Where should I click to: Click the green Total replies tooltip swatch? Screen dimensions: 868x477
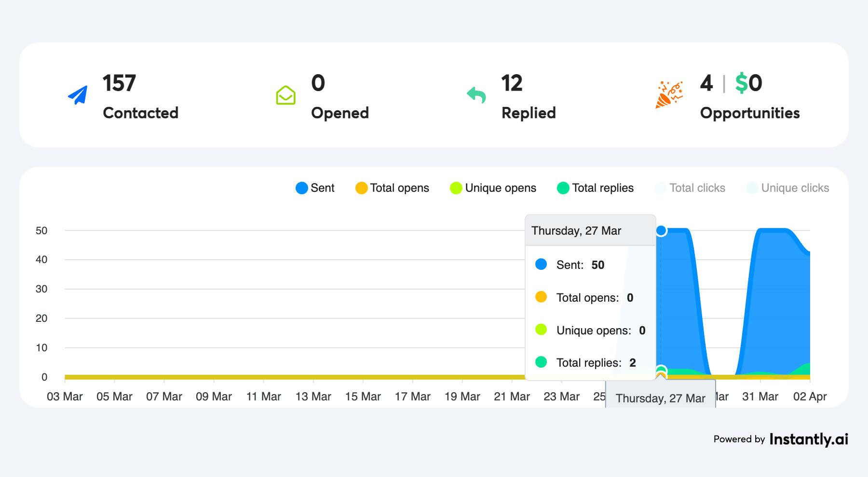(x=541, y=362)
